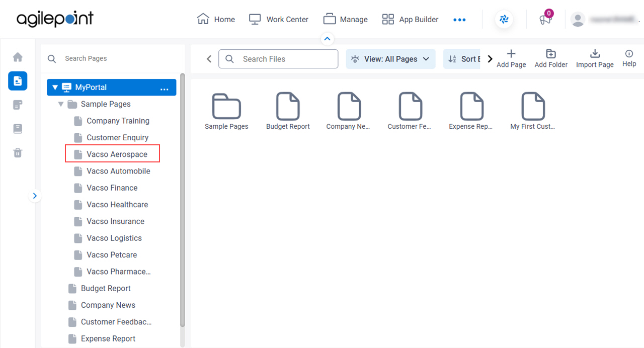Open Work Center in top navigation
644x348 pixels.
[x=279, y=19]
